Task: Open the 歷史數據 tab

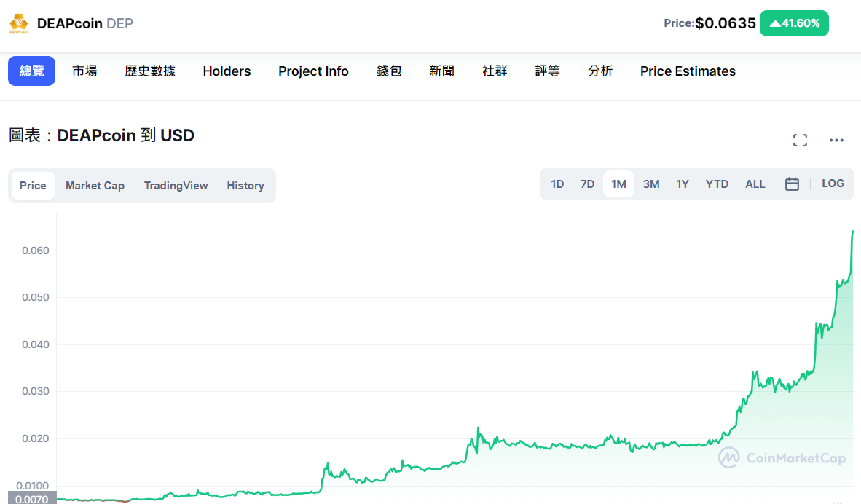Action: click(151, 71)
